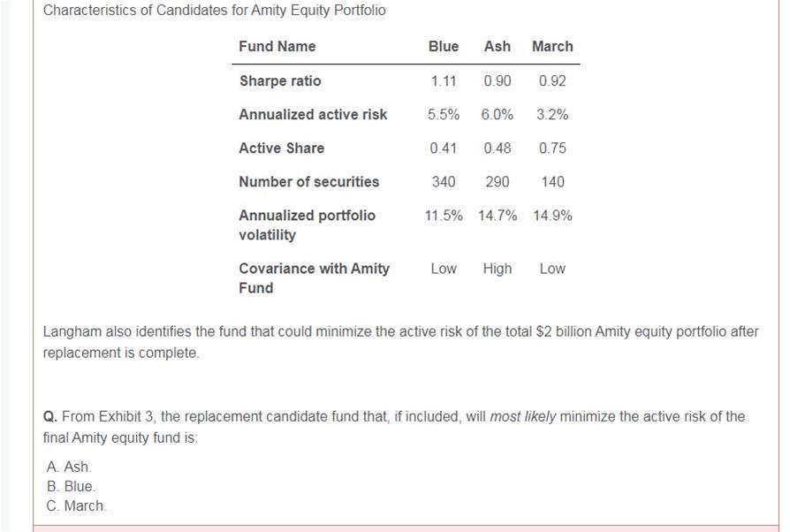This screenshot has height=532, width=790.
Task: Choose answer option B. Blue
Action: (71, 486)
